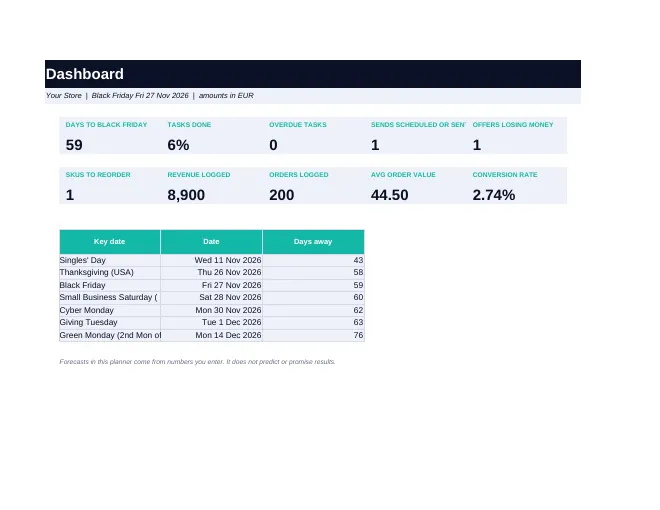660x510 pixels.
Task: Click the Black Friday key date cell
Action: (110, 285)
